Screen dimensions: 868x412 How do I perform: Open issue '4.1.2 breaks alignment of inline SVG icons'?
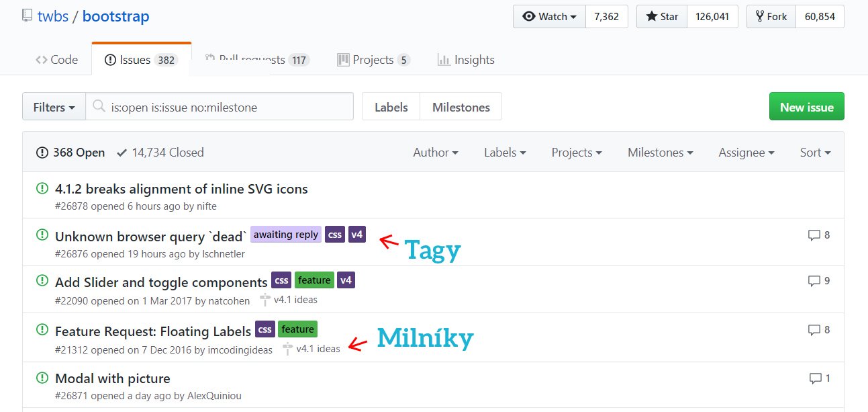(x=181, y=189)
